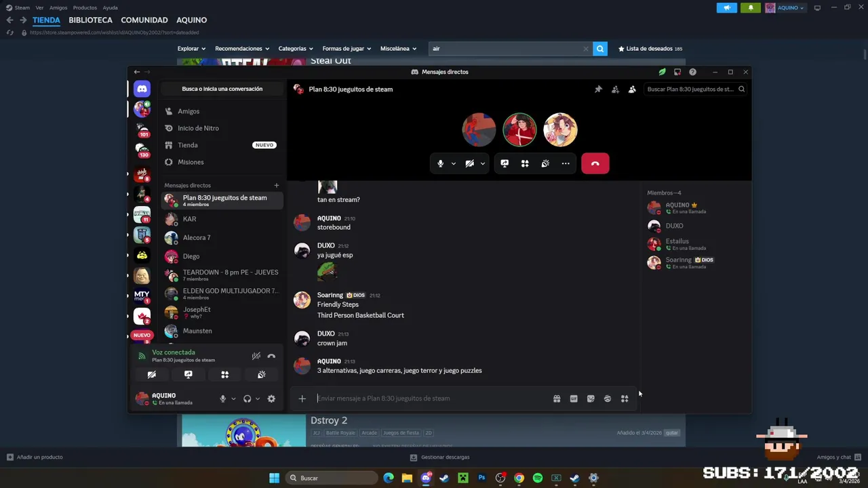Viewport: 868px width, 488px height.
Task: Expand input device options beside user microphone
Action: pos(233,399)
